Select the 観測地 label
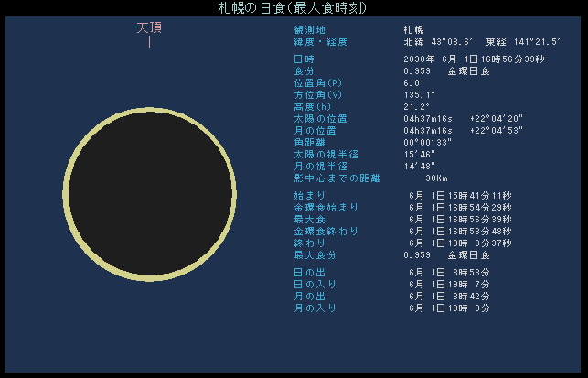 tap(308, 30)
